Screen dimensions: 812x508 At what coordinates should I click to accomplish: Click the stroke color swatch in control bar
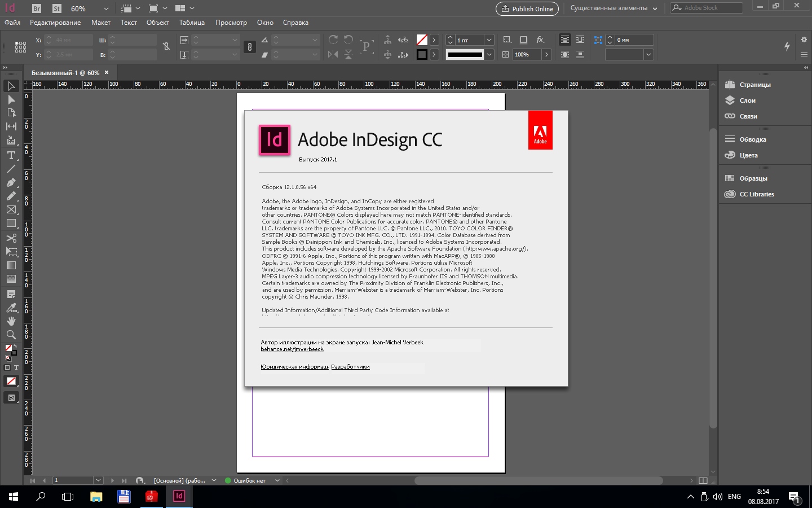coord(422,55)
